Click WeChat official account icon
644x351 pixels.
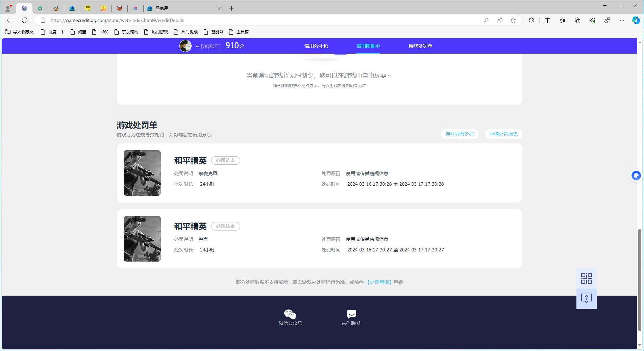(290, 314)
